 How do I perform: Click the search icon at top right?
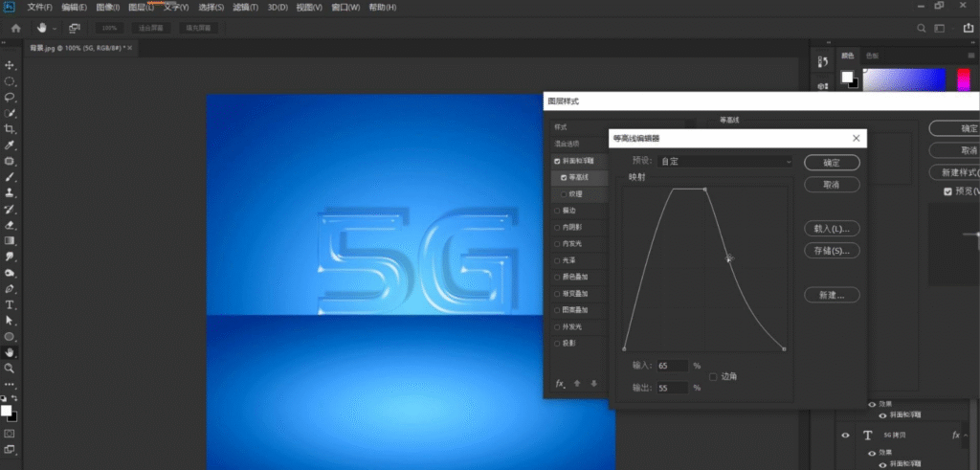click(922, 28)
